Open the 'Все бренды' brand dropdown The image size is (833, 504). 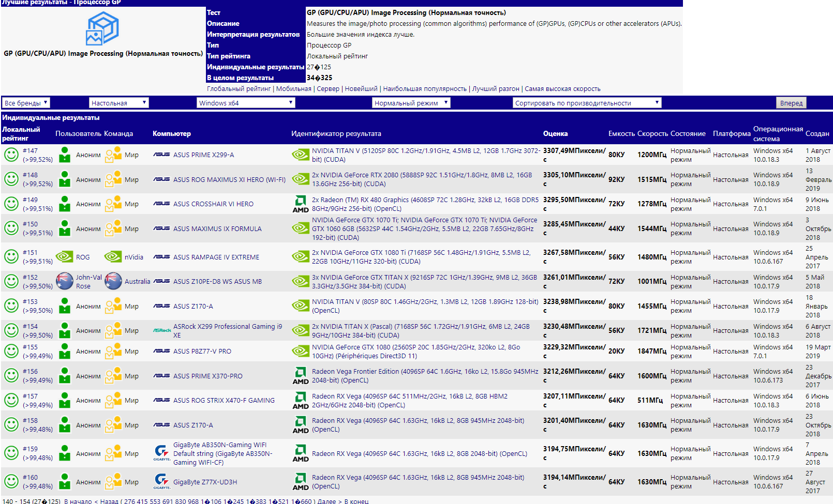(26, 103)
